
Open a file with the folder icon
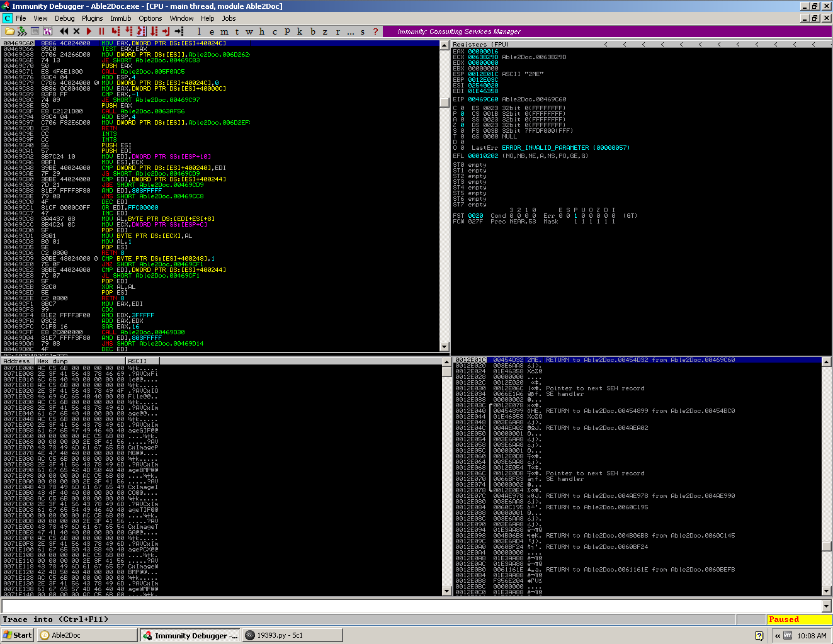[9, 31]
